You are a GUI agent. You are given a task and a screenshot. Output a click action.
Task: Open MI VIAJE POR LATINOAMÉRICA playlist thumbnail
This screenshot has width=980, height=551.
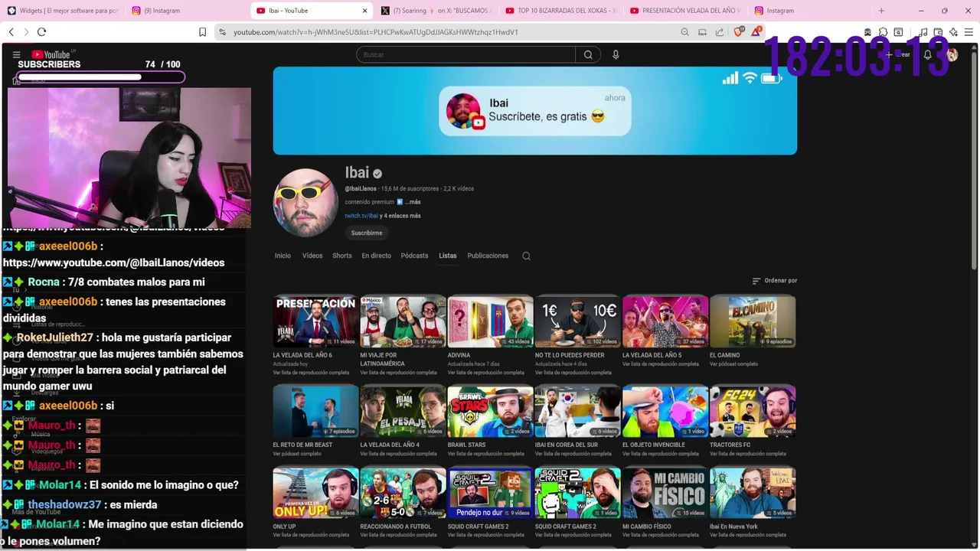point(403,321)
